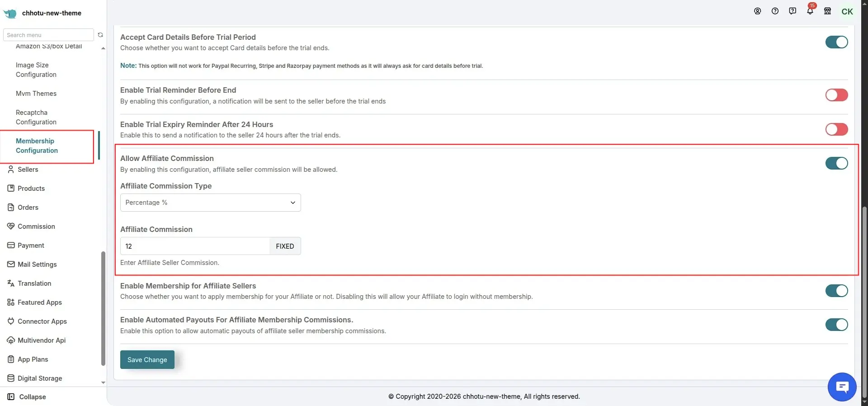Click the Featured Apps grid icon

pyautogui.click(x=11, y=302)
